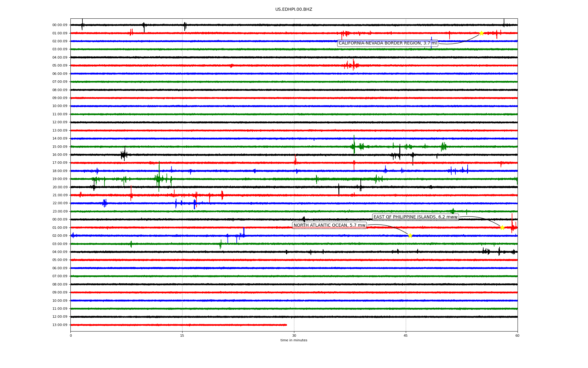Click the x-axis tick label 30

(x=294, y=335)
